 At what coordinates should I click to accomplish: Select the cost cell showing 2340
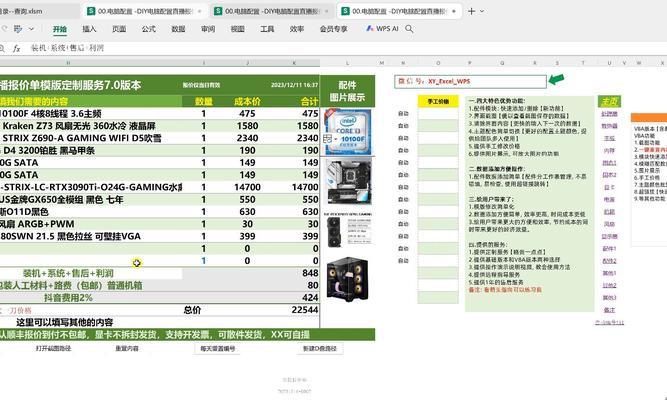(x=247, y=138)
